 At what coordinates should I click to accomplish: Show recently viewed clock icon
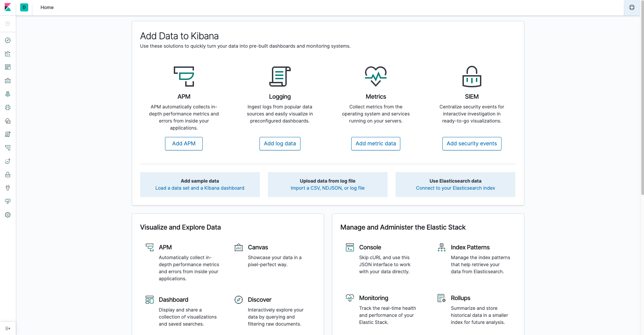[8, 24]
